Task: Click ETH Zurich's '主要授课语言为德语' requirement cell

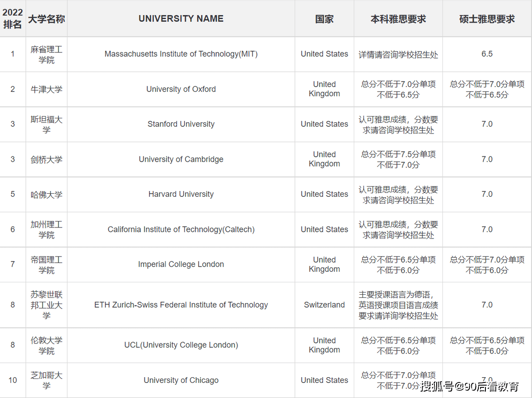Action: coord(398,305)
